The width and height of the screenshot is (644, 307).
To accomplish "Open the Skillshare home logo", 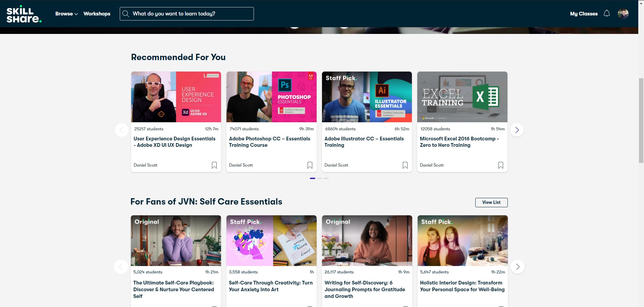I will pos(24,14).
